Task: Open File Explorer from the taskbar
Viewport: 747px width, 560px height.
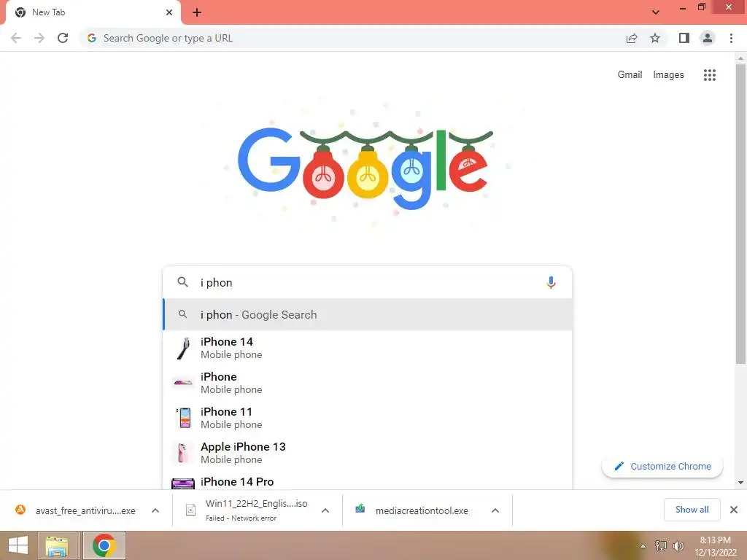Action: [x=57, y=545]
